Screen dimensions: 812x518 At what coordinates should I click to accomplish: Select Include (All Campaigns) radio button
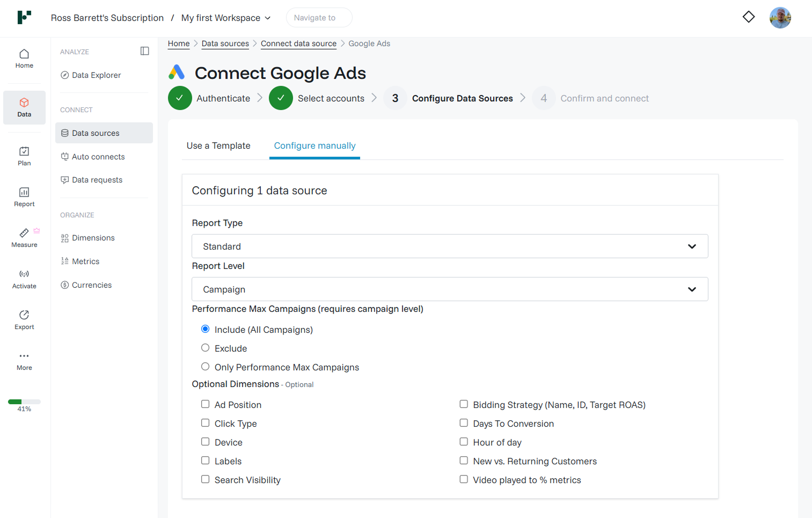point(205,329)
